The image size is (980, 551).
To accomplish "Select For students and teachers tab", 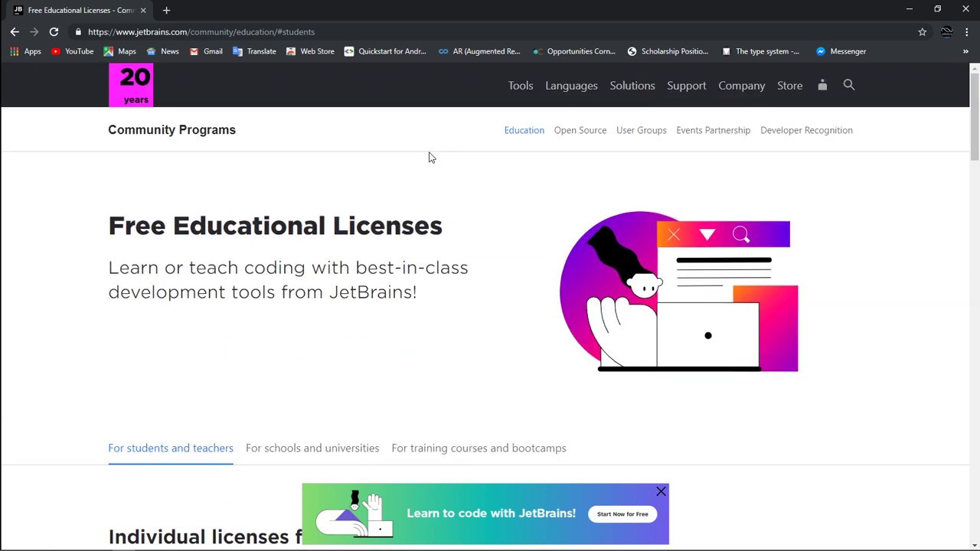I will pyautogui.click(x=171, y=448).
